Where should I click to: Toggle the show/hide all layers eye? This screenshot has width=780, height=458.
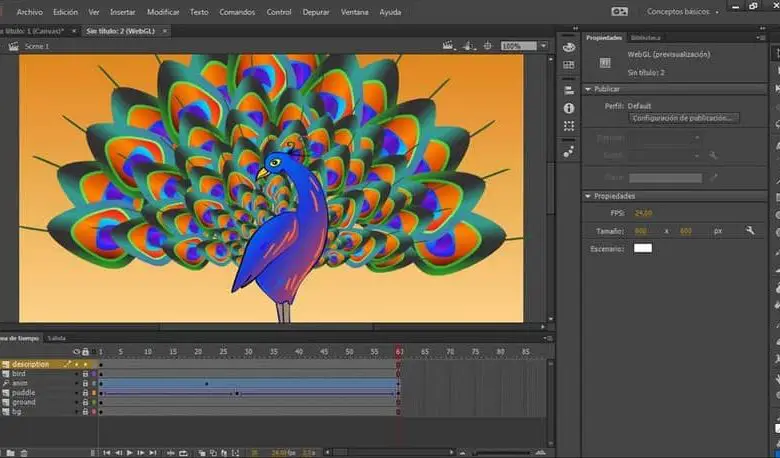[75, 352]
